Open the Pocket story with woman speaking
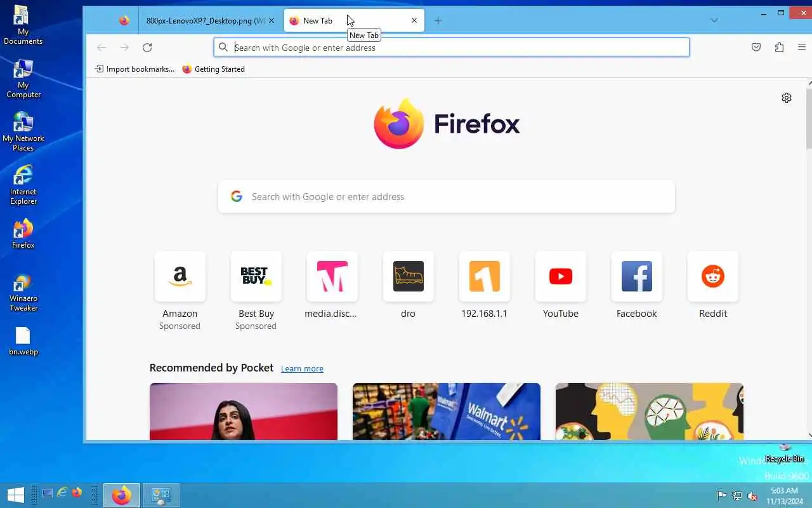The width and height of the screenshot is (812, 508). [x=244, y=411]
